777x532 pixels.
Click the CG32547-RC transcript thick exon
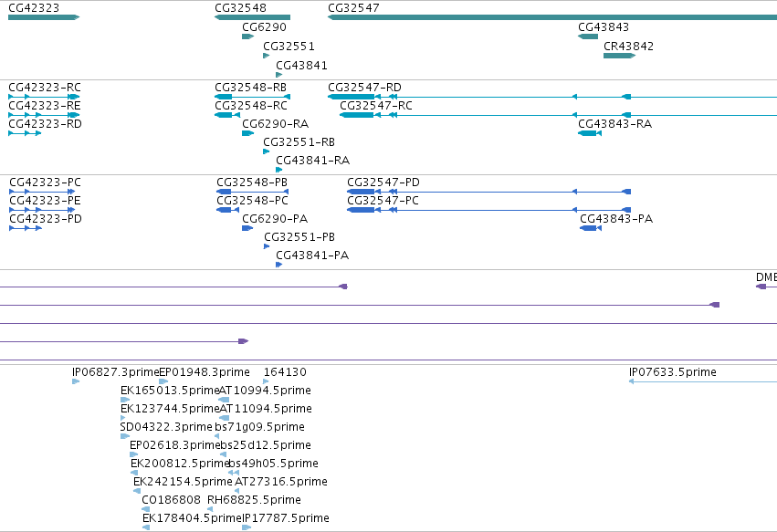click(x=357, y=115)
